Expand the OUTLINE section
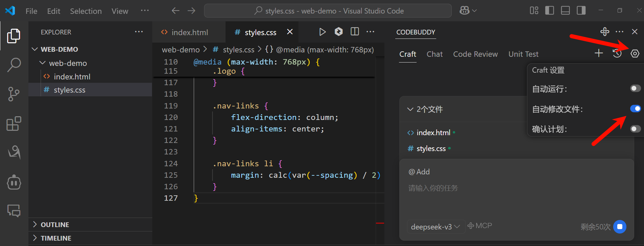This screenshot has width=644, height=246. (54, 225)
